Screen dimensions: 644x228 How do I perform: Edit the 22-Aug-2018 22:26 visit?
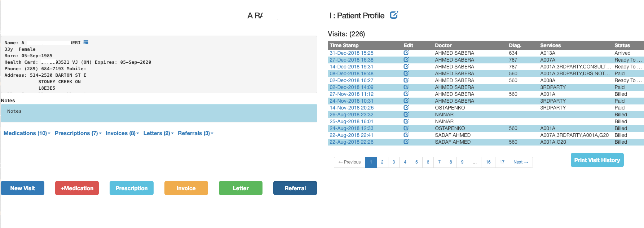tap(406, 142)
